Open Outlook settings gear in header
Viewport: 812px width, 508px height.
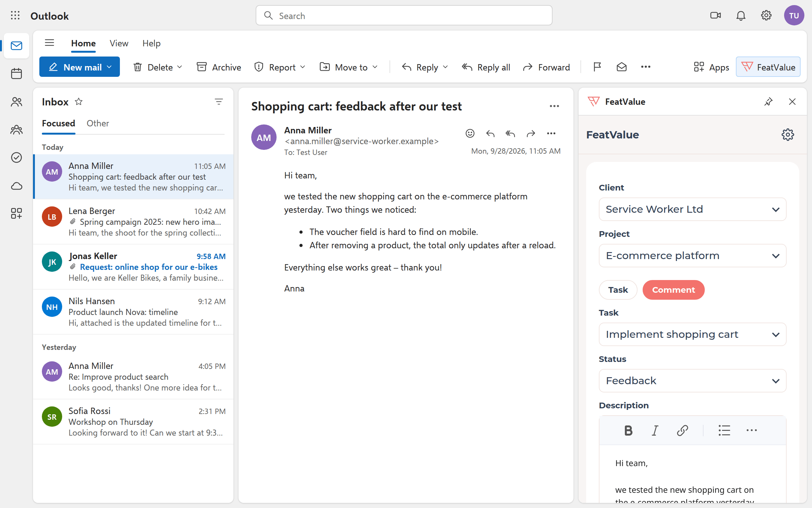766,16
